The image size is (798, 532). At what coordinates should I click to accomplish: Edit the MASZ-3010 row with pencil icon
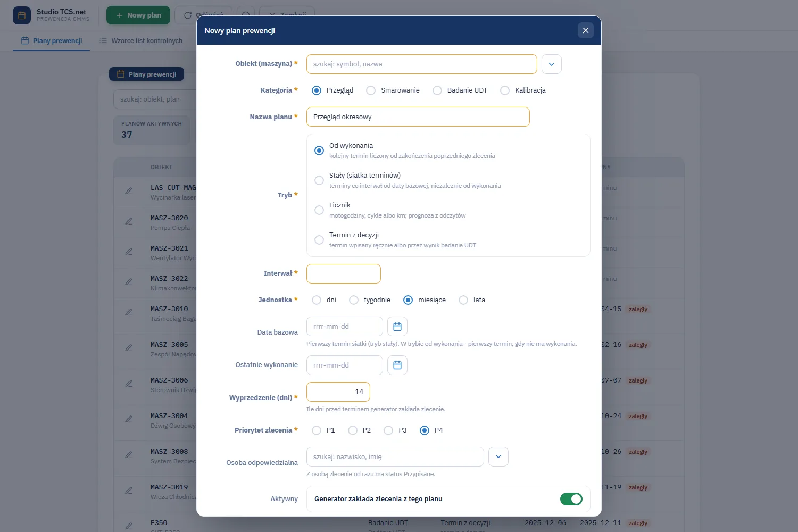pos(129,312)
